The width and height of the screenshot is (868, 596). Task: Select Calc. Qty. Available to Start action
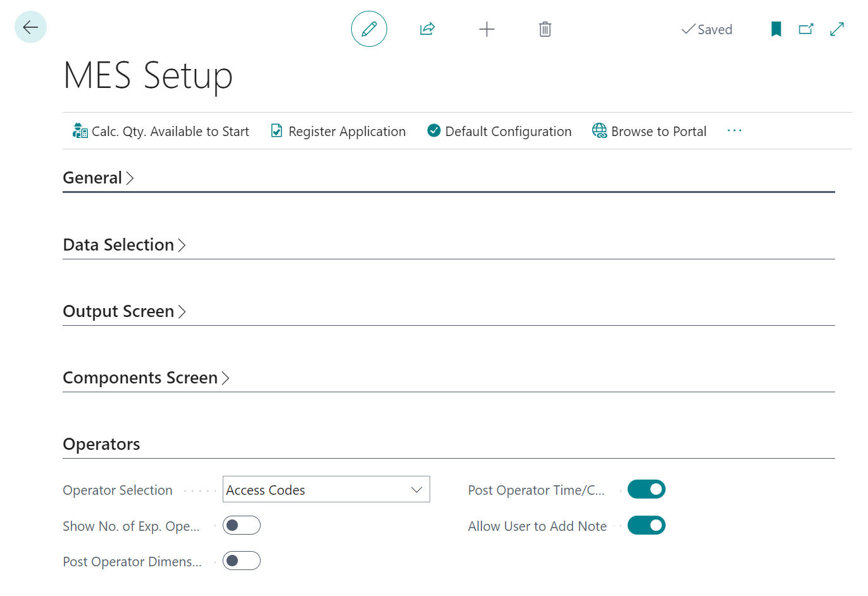161,131
